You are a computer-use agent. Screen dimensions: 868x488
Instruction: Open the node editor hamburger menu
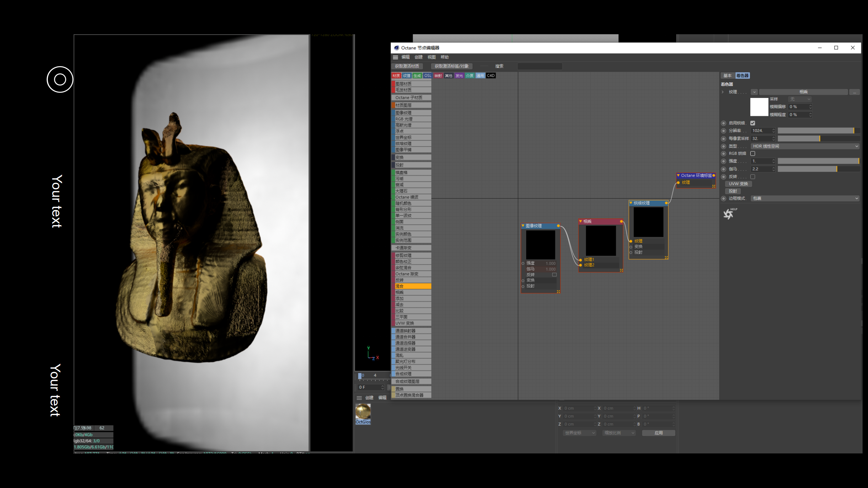tap(395, 57)
